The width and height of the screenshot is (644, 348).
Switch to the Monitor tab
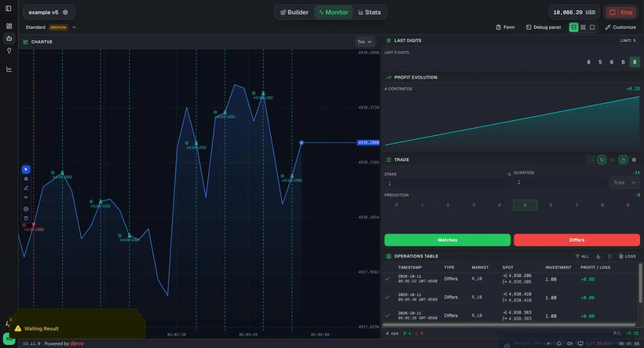pos(333,12)
